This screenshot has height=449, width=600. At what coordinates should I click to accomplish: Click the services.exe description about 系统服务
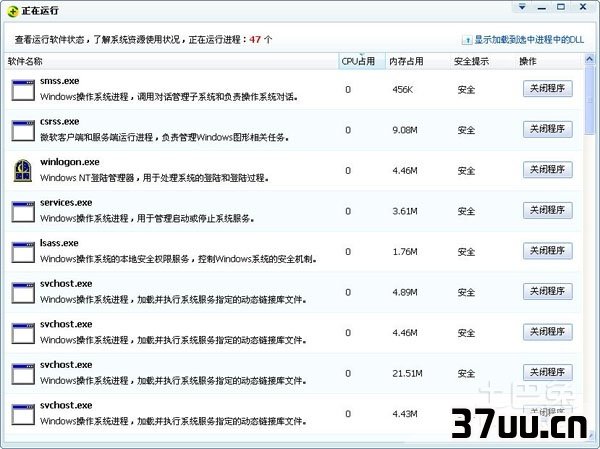coord(147,219)
